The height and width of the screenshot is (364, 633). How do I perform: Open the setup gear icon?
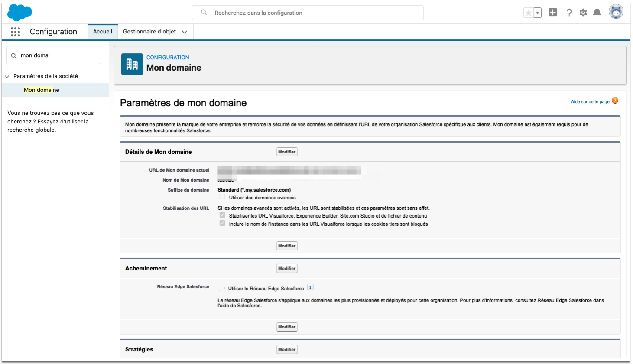click(583, 13)
